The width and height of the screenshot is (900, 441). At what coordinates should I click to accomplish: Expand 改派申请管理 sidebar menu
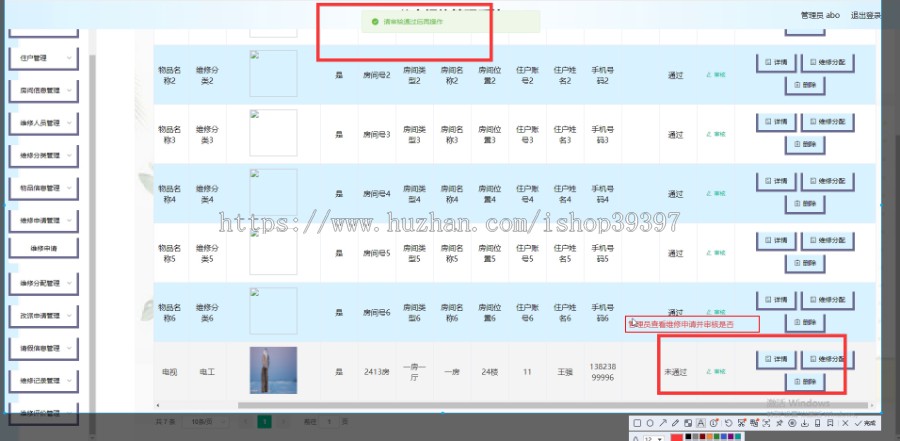[44, 316]
